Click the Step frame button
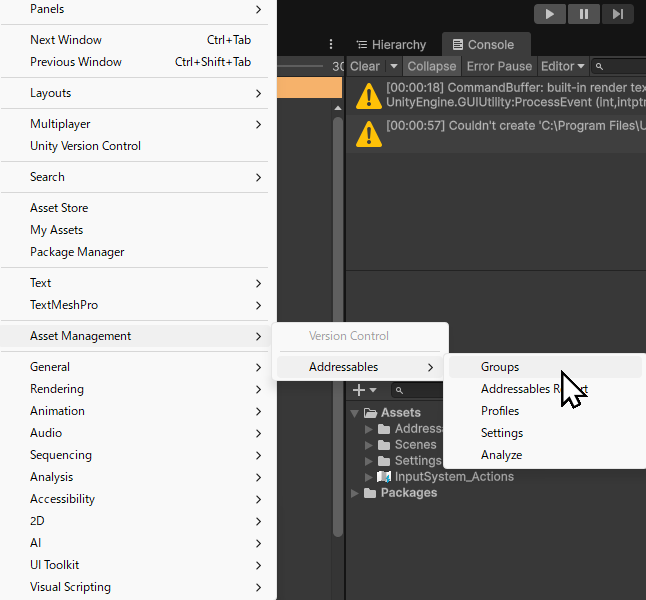 point(619,14)
